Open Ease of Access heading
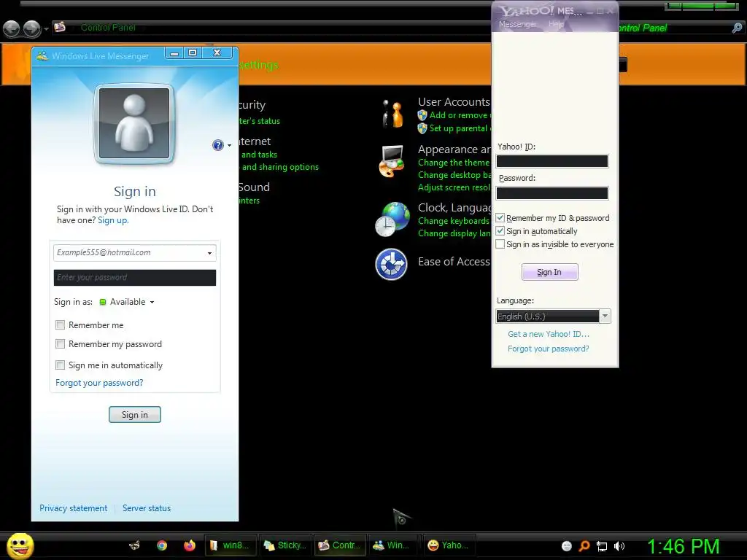Viewport: 747px width, 560px height. click(x=454, y=262)
